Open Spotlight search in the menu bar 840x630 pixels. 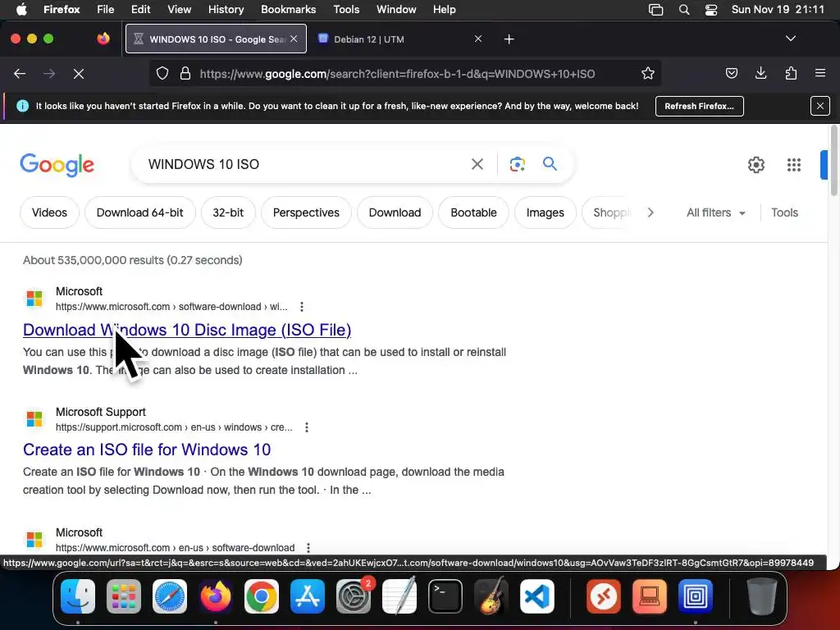point(683,9)
